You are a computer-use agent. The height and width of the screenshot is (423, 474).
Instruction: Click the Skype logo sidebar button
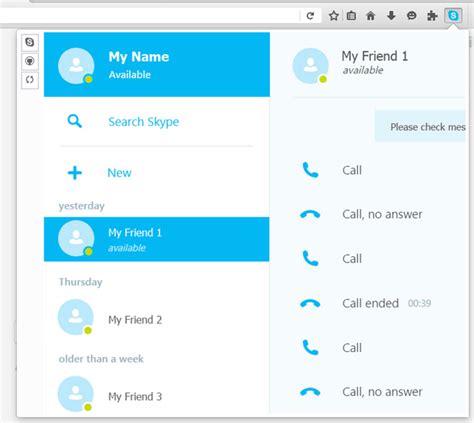(30, 42)
